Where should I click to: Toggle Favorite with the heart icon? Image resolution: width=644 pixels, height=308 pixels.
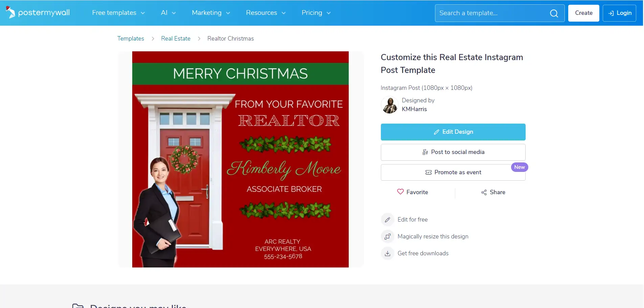(x=400, y=192)
